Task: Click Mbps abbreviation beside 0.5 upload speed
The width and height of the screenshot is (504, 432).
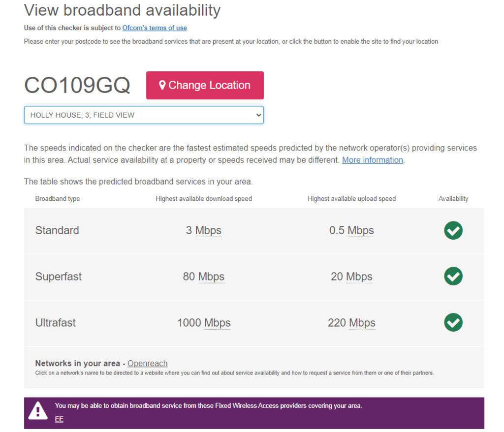Action: coord(361,230)
